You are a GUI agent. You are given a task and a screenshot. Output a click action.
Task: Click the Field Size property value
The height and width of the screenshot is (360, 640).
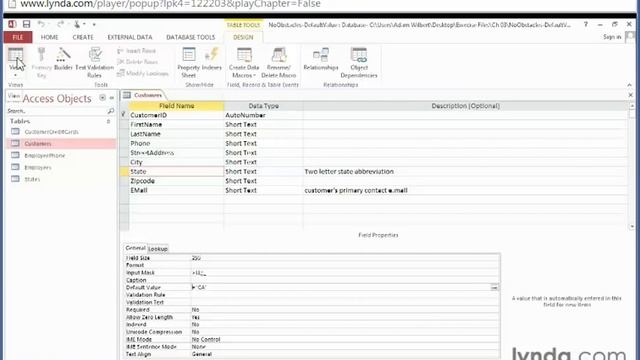(345, 258)
